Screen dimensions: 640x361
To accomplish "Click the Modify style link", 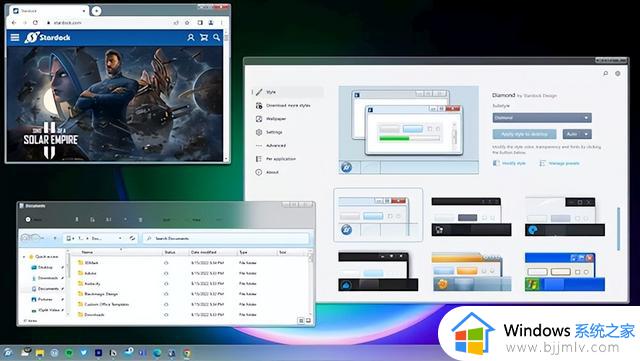I will (510, 163).
